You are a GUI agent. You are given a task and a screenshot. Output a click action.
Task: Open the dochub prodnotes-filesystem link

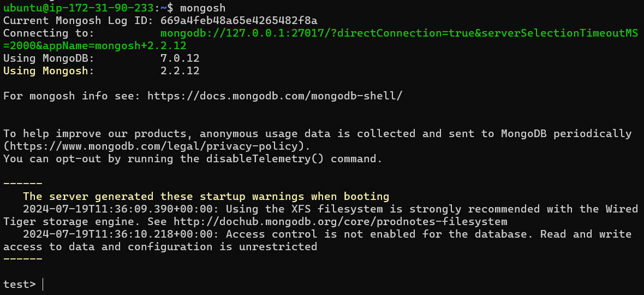pyautogui.click(x=340, y=222)
